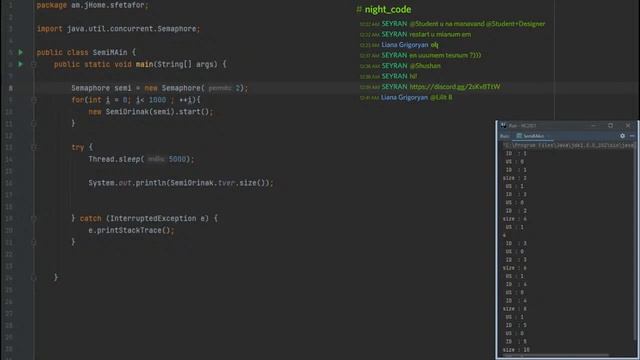Click the @Student+Designer mention in chat
The height and width of the screenshot is (360, 640).
(516, 24)
